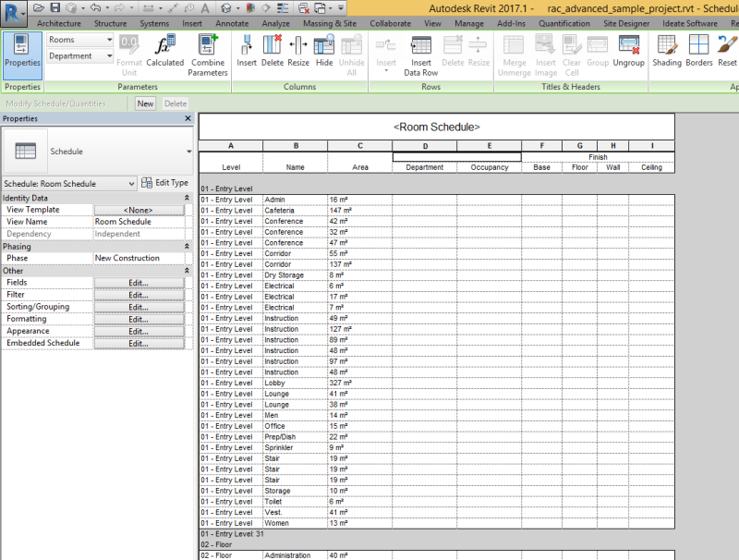Click the Edit Type button
739x560 pixels.
pos(165,182)
